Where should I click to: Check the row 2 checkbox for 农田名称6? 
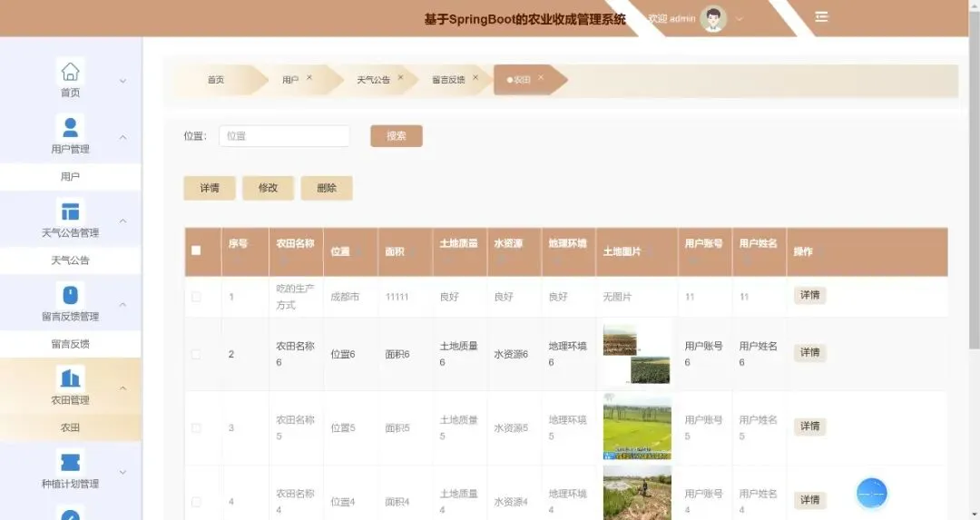point(196,354)
